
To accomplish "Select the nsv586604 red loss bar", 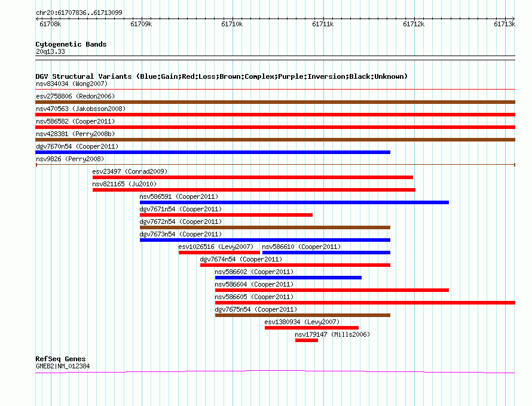I will coord(332,290).
